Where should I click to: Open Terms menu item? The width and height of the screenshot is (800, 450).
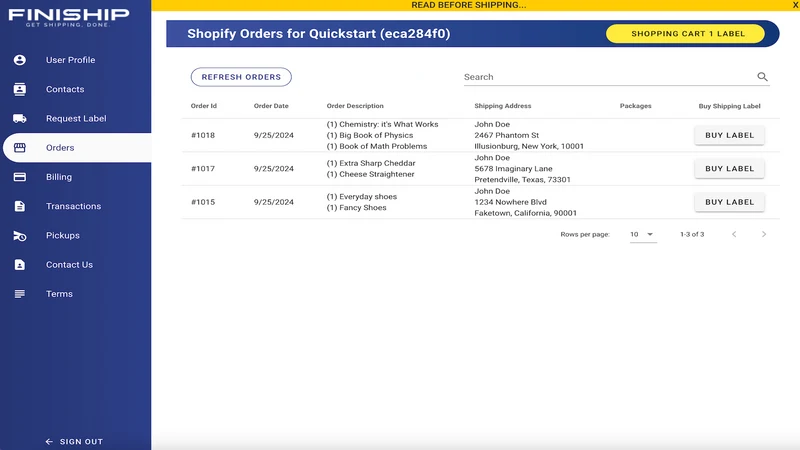(77, 294)
